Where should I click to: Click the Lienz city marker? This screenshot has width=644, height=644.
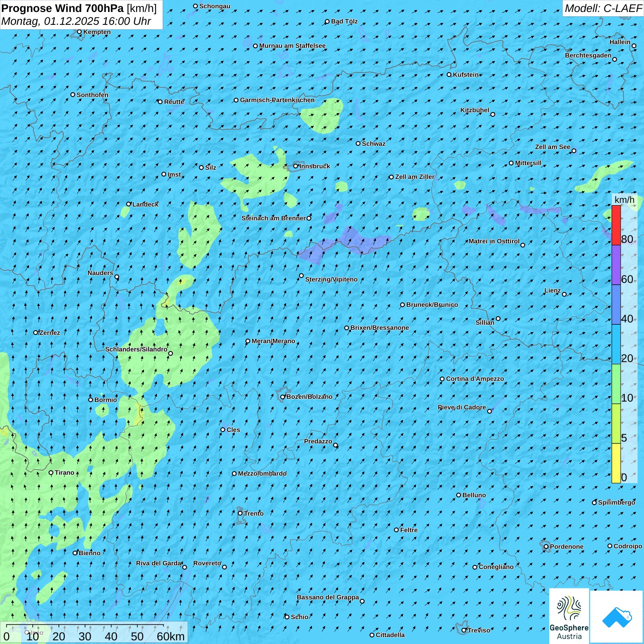pyautogui.click(x=564, y=294)
